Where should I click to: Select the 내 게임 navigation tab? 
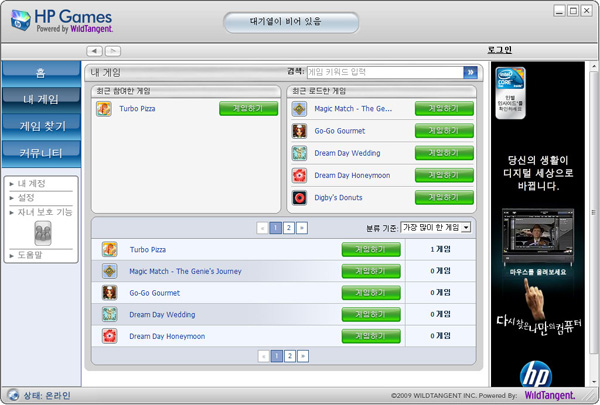(x=41, y=100)
